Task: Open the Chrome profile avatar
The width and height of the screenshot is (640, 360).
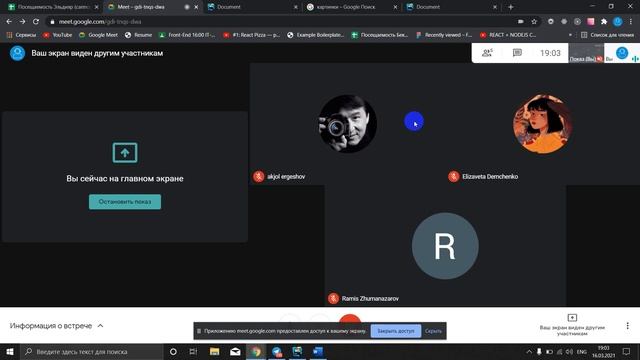Action: pos(618,21)
